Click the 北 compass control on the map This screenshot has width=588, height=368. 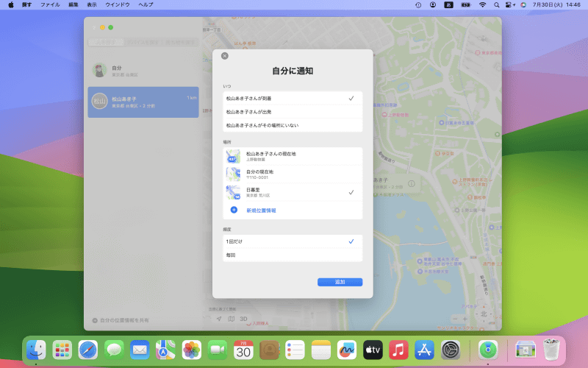pyautogui.click(x=484, y=314)
